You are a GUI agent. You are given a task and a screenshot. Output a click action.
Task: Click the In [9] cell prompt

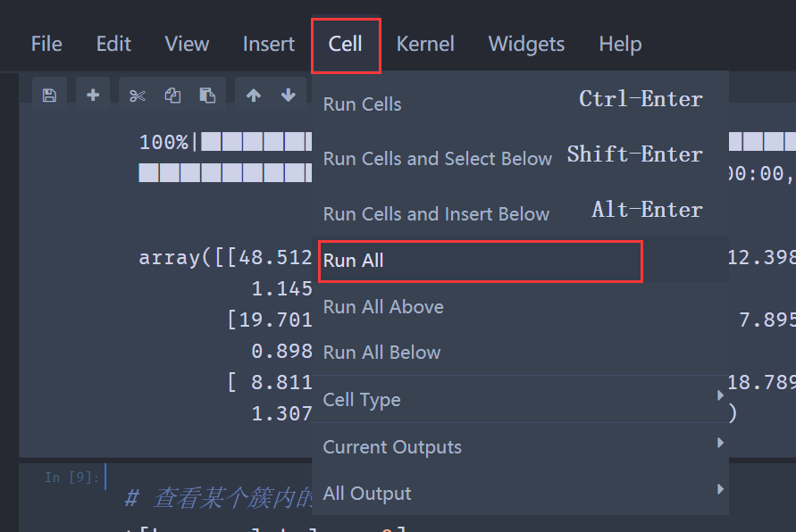click(x=71, y=478)
